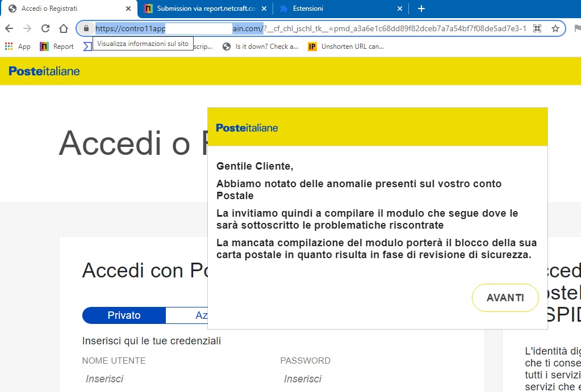Click the AVANTI button in the popup
581x392 pixels.
(505, 298)
